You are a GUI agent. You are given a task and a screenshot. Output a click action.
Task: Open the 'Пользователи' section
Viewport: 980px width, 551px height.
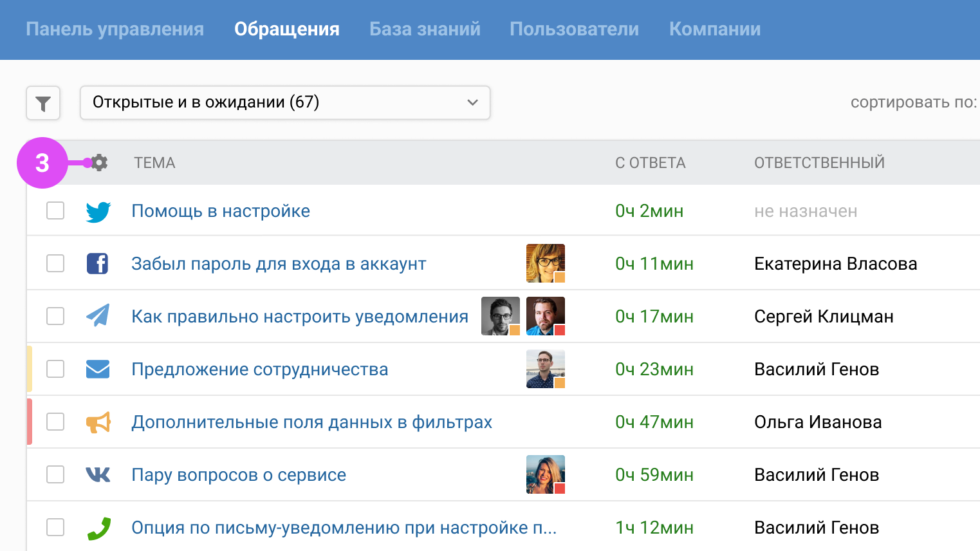pos(574,29)
